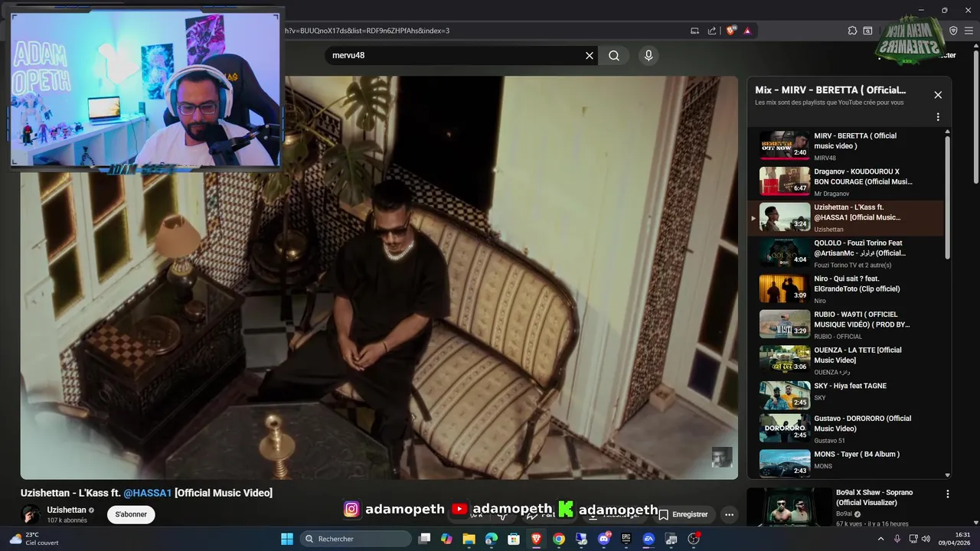Click the channel watermark in video corner
Viewport: 980px width, 551px height.
click(x=722, y=458)
